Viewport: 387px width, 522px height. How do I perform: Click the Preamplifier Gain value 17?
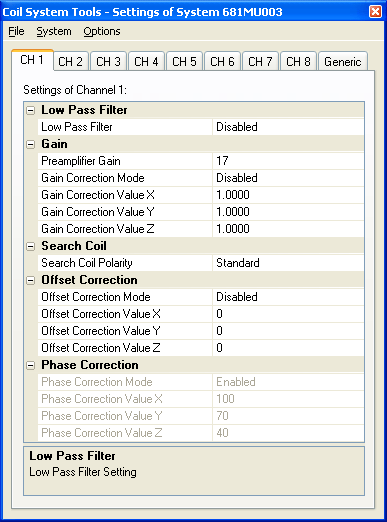click(288, 161)
